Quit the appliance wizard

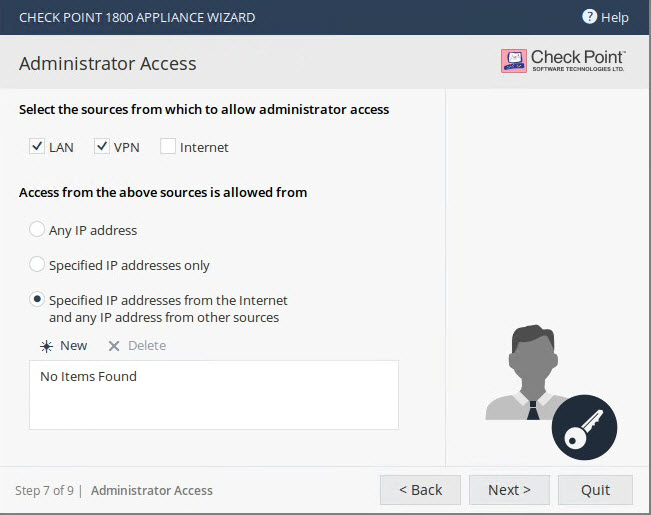click(x=595, y=490)
